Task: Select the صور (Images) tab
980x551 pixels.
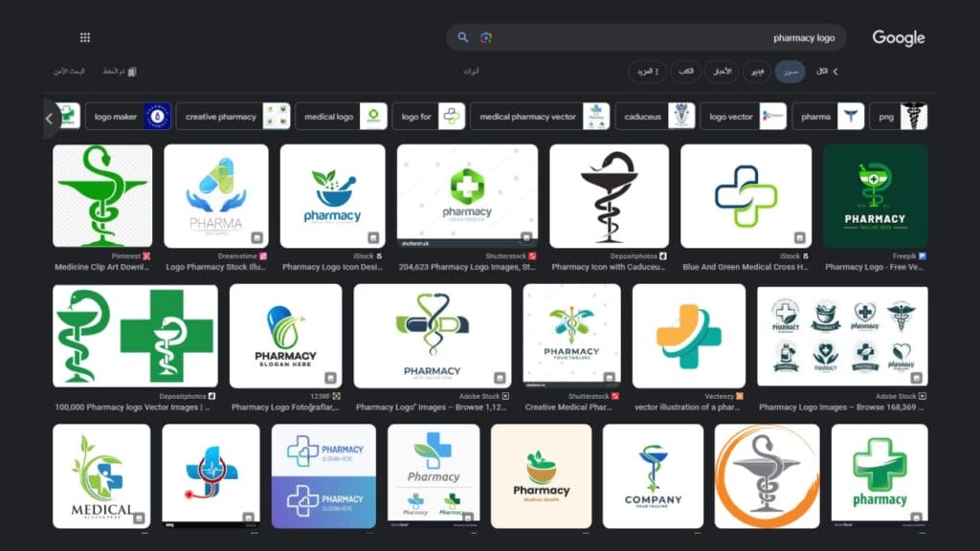Action: pos(790,72)
